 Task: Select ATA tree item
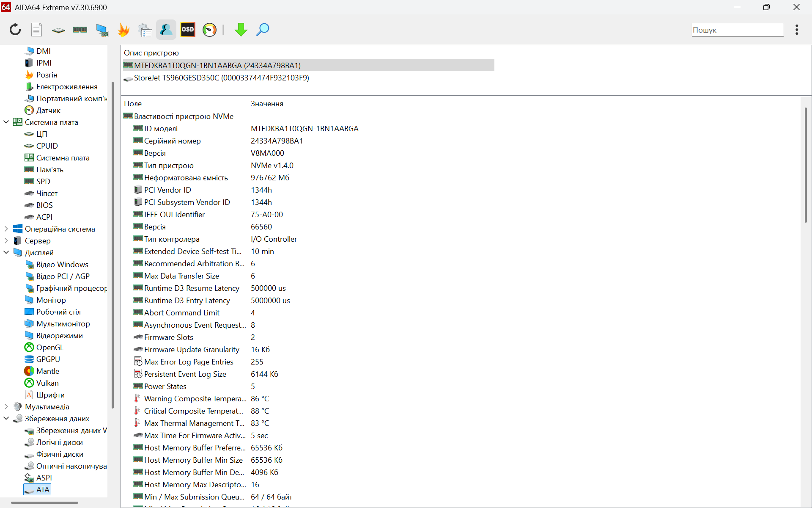(37, 489)
